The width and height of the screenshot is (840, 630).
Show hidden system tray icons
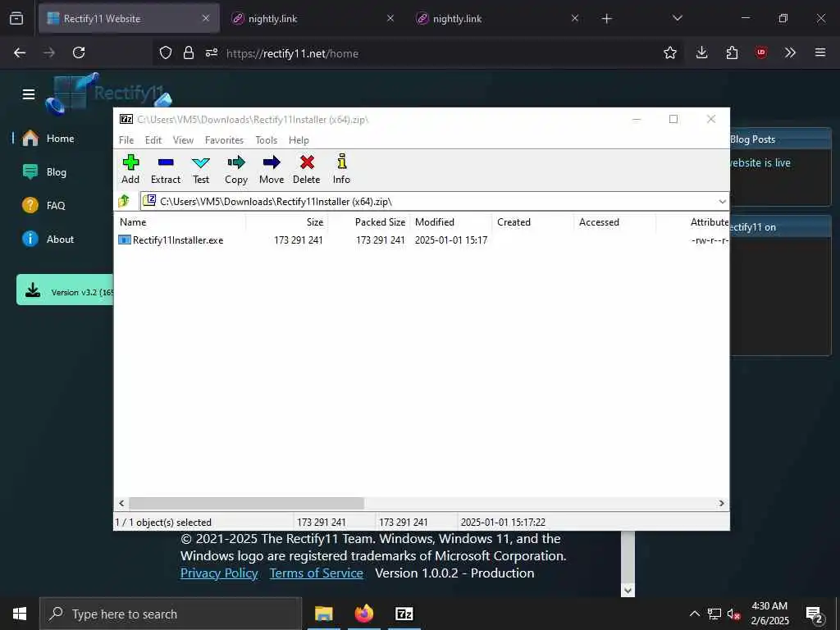(x=694, y=614)
